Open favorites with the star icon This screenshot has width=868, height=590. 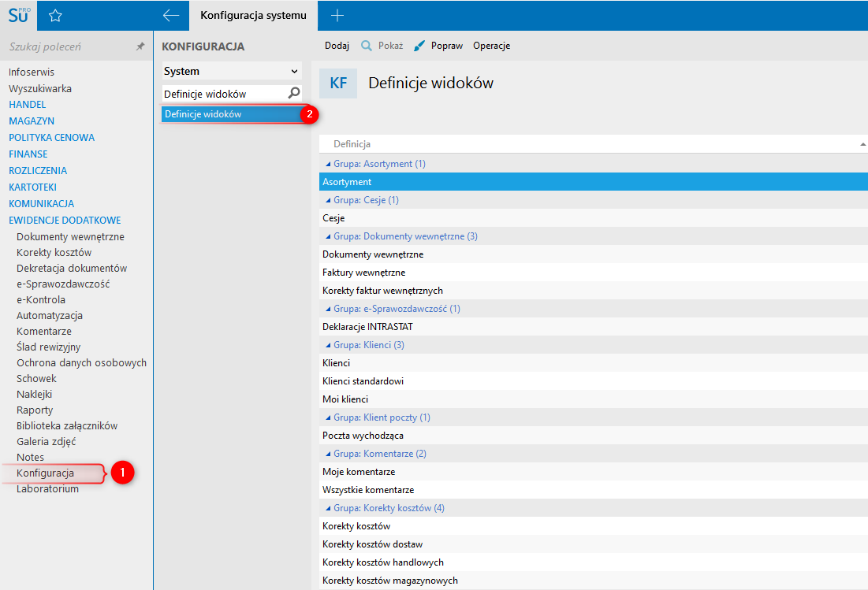[x=55, y=16]
